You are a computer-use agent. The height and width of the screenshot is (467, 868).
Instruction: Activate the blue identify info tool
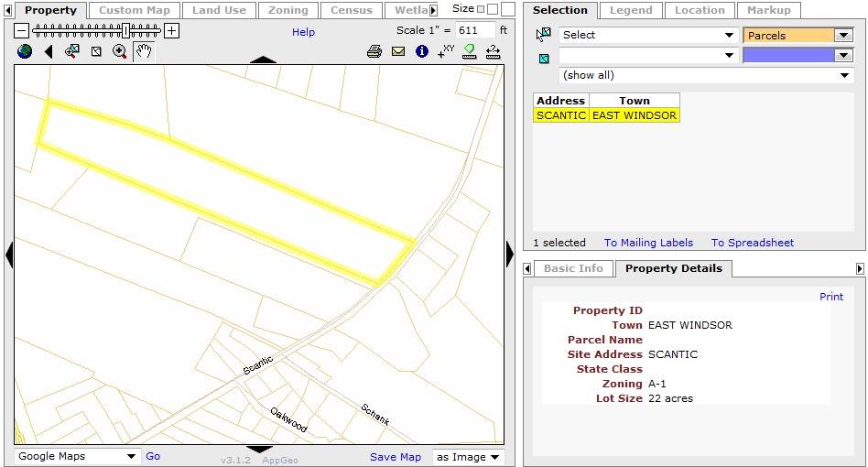(422, 51)
